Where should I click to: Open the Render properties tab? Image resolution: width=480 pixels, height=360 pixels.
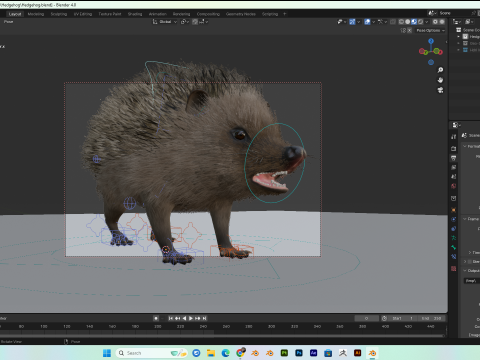pos(454,148)
